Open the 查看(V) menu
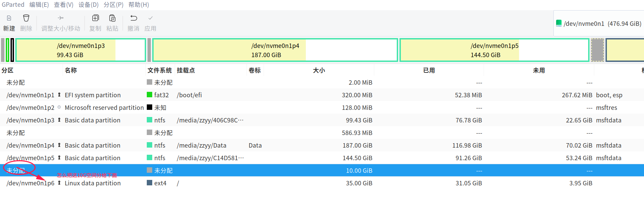Image resolution: width=644 pixels, height=201 pixels. [x=64, y=5]
